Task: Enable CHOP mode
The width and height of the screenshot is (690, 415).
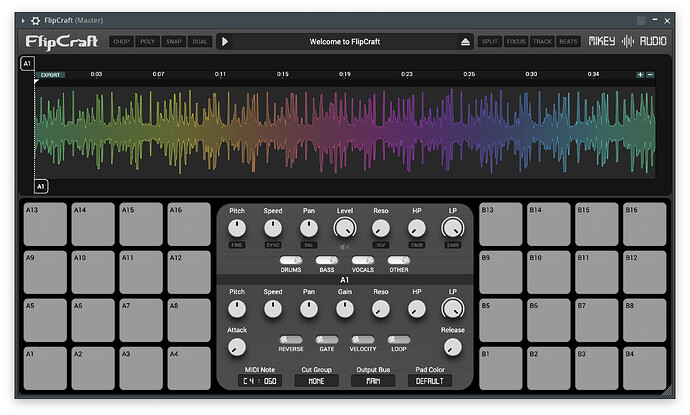Action: pyautogui.click(x=121, y=41)
